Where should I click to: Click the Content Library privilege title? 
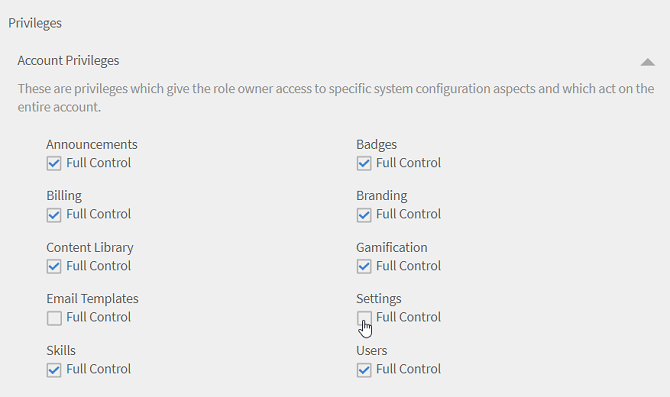(x=90, y=247)
